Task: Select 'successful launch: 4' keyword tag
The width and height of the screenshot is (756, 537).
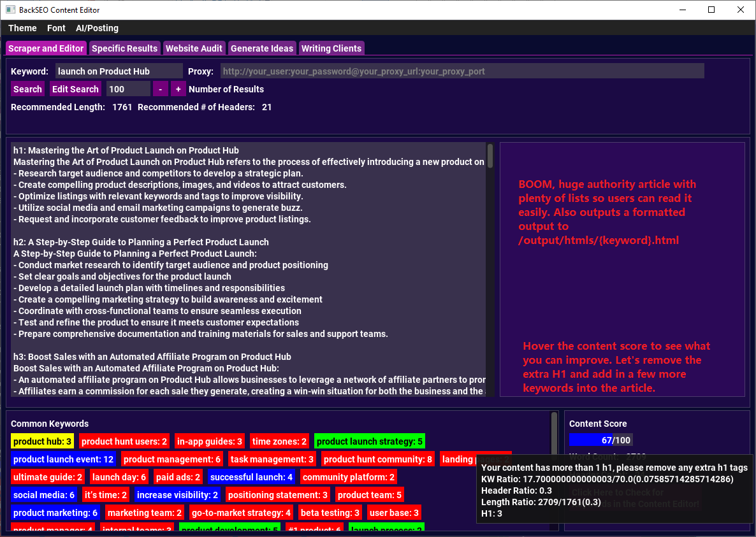Action: (x=251, y=477)
